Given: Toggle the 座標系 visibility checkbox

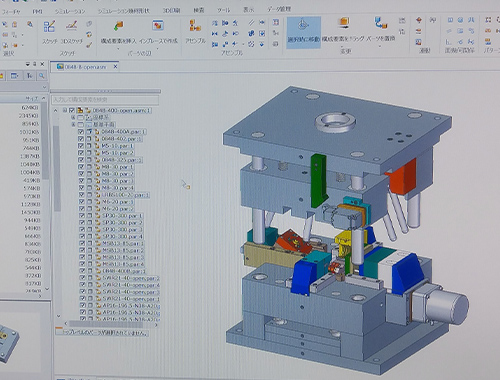Looking at the screenshot, I should coord(80,117).
